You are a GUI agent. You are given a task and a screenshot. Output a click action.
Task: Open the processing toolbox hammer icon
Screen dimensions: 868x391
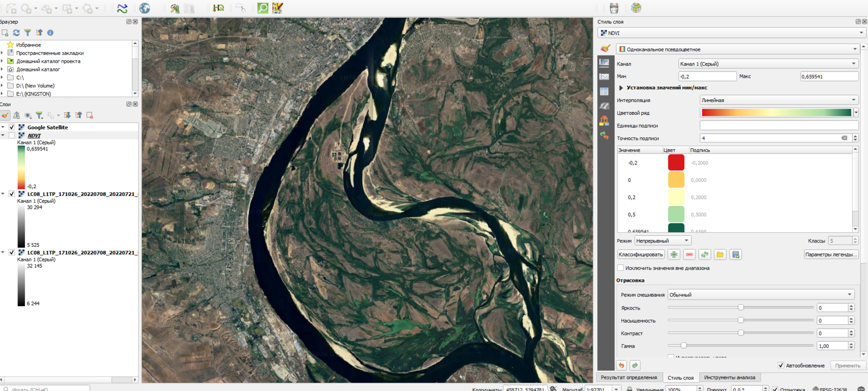tap(175, 8)
